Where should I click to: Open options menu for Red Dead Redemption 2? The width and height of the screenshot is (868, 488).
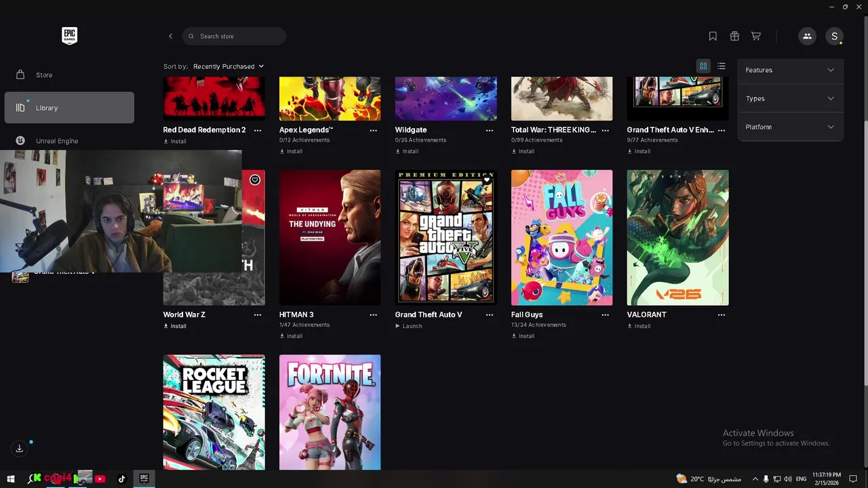click(258, 130)
